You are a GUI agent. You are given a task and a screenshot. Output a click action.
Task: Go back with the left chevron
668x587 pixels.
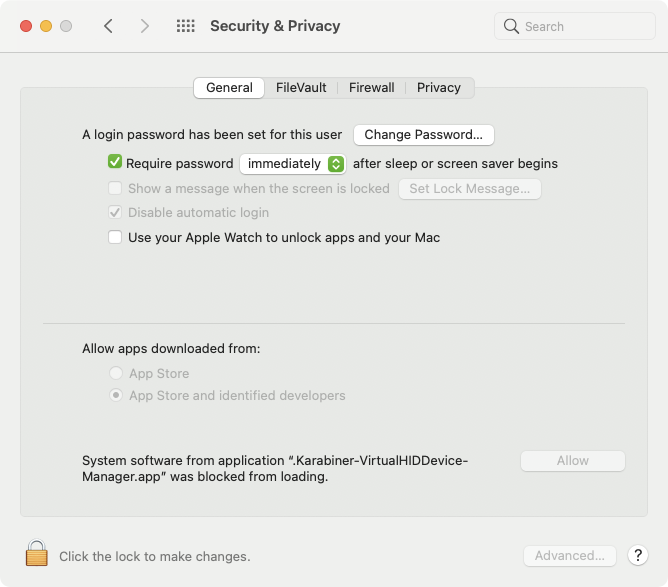point(108,26)
